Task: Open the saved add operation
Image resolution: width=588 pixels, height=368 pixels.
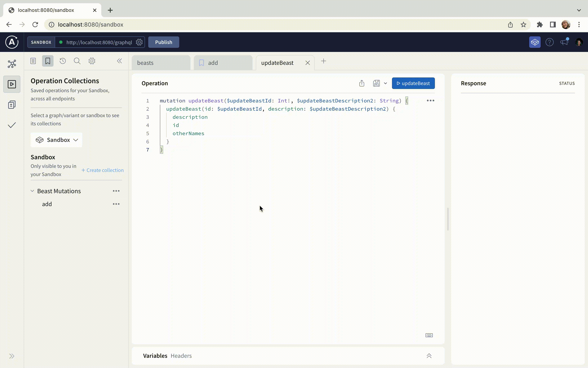Action: (x=47, y=204)
